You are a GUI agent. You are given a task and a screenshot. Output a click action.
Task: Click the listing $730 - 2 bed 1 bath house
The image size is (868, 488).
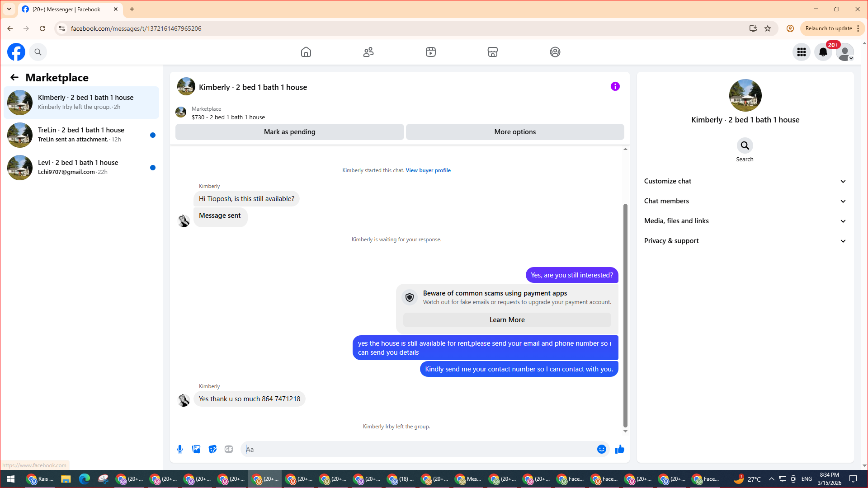(228, 117)
